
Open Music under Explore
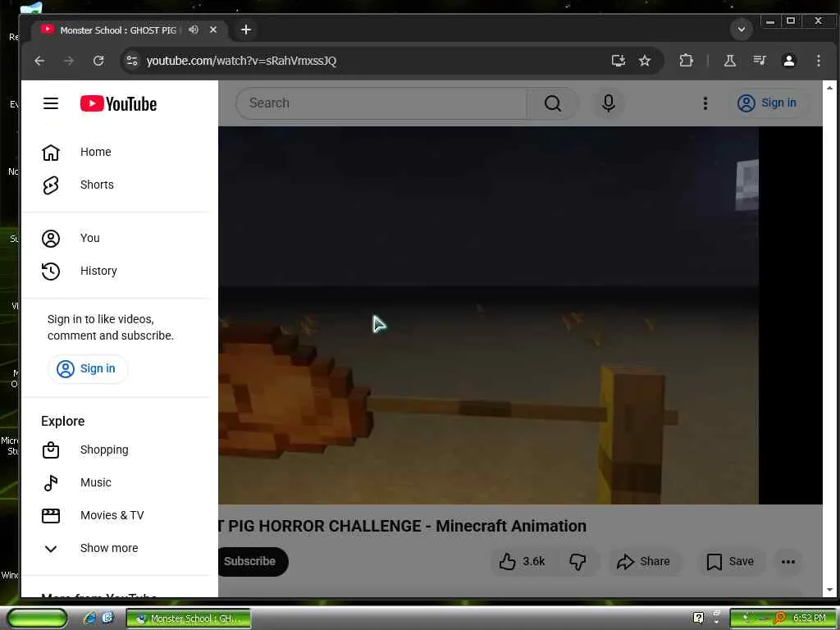click(119, 482)
